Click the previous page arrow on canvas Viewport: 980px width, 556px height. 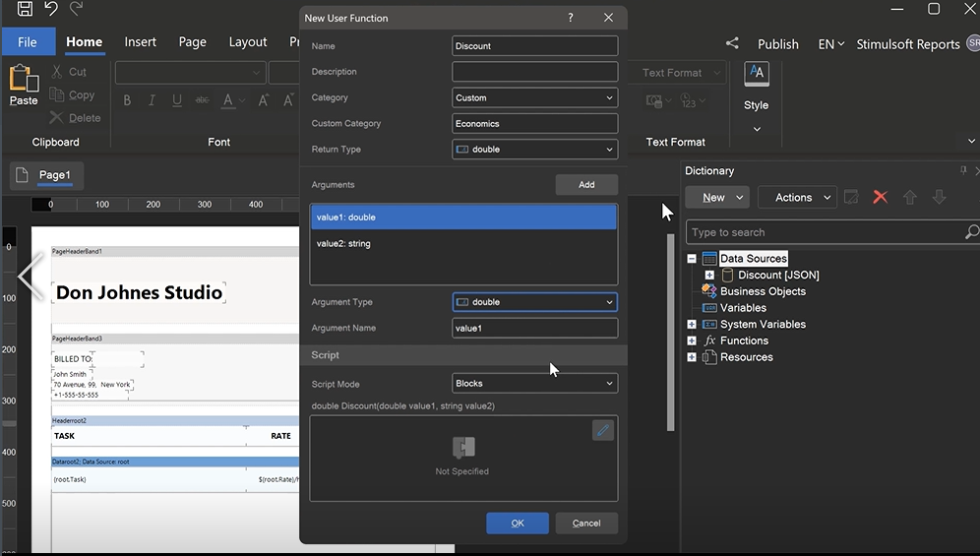point(31,278)
